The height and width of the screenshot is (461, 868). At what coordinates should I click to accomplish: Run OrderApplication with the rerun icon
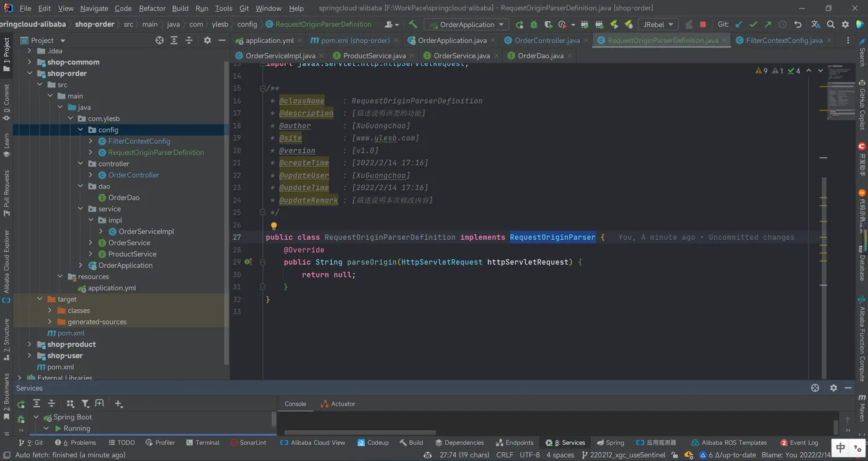tap(520, 25)
